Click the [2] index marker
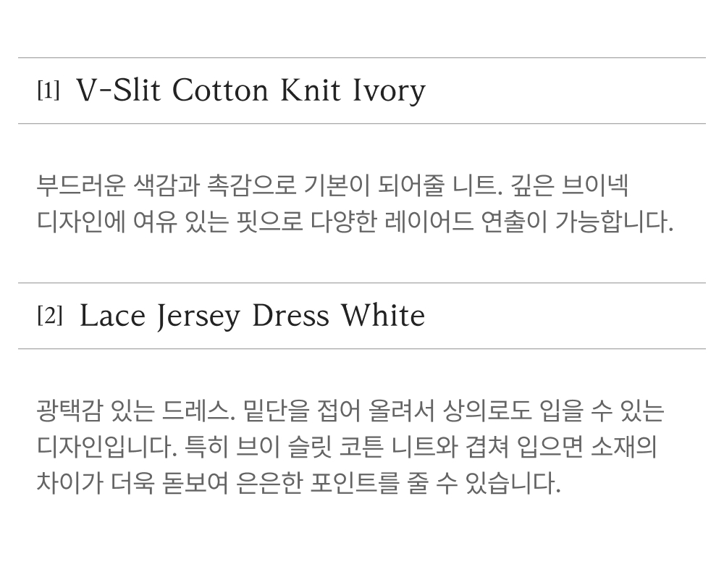Screen dimensions: 724x588 [50, 316]
